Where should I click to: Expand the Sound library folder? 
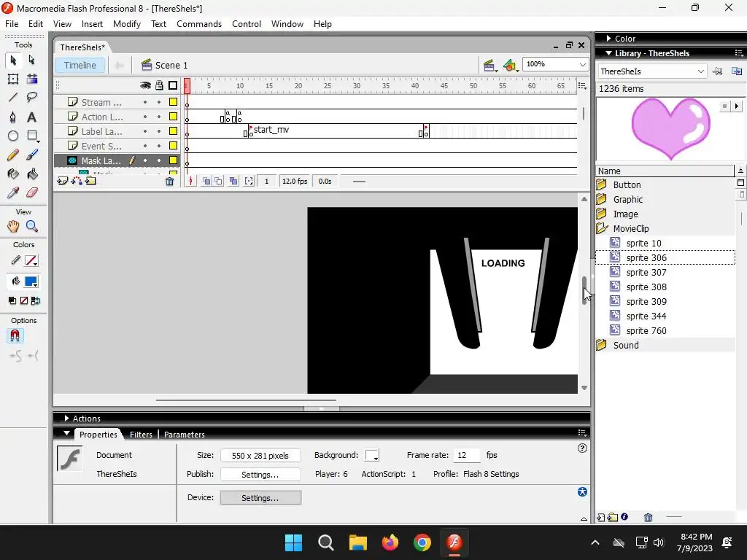pyautogui.click(x=602, y=345)
